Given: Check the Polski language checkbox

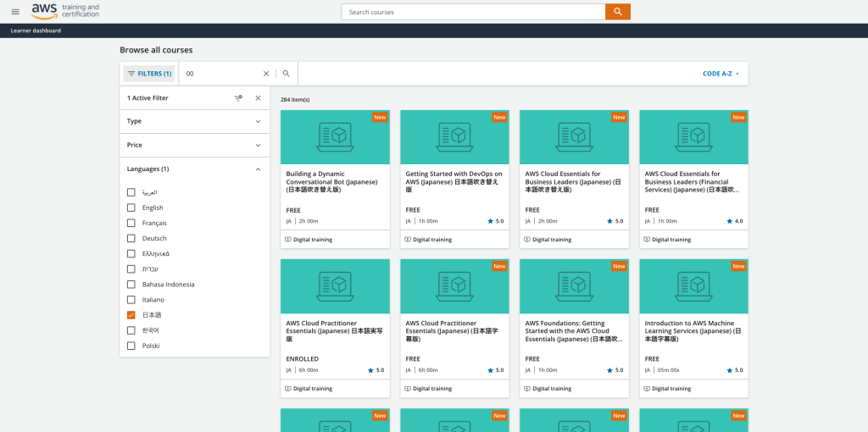Looking at the screenshot, I should (x=131, y=346).
